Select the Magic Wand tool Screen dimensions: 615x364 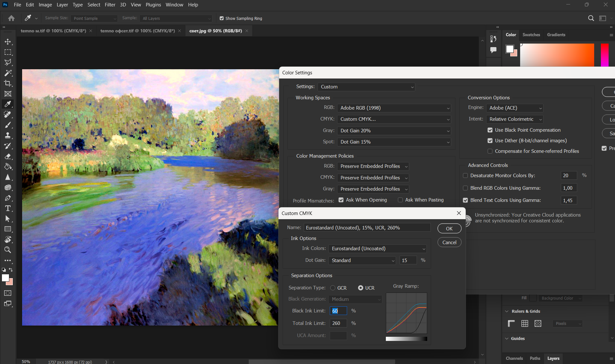pyautogui.click(x=8, y=73)
